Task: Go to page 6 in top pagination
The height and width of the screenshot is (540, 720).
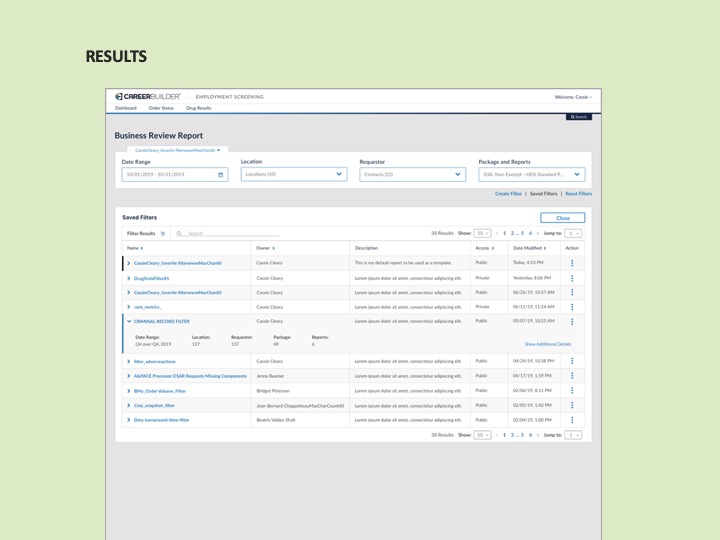Action: coord(530,234)
